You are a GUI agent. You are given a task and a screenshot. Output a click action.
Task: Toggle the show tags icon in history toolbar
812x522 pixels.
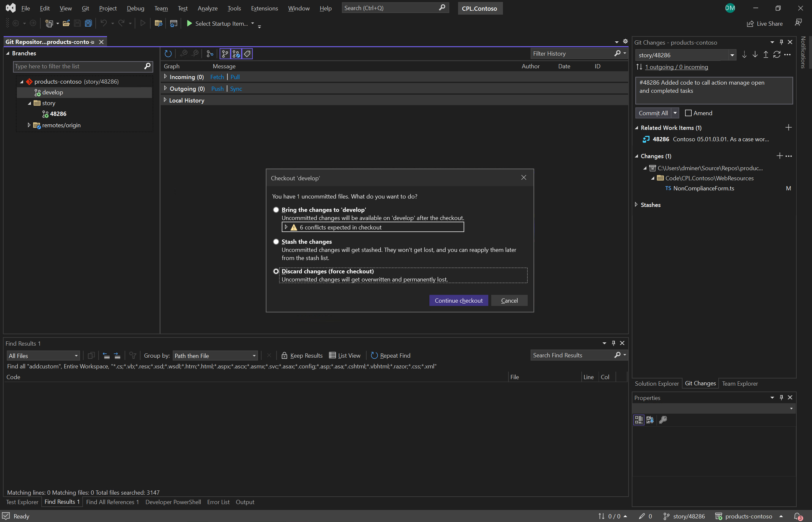pos(247,54)
